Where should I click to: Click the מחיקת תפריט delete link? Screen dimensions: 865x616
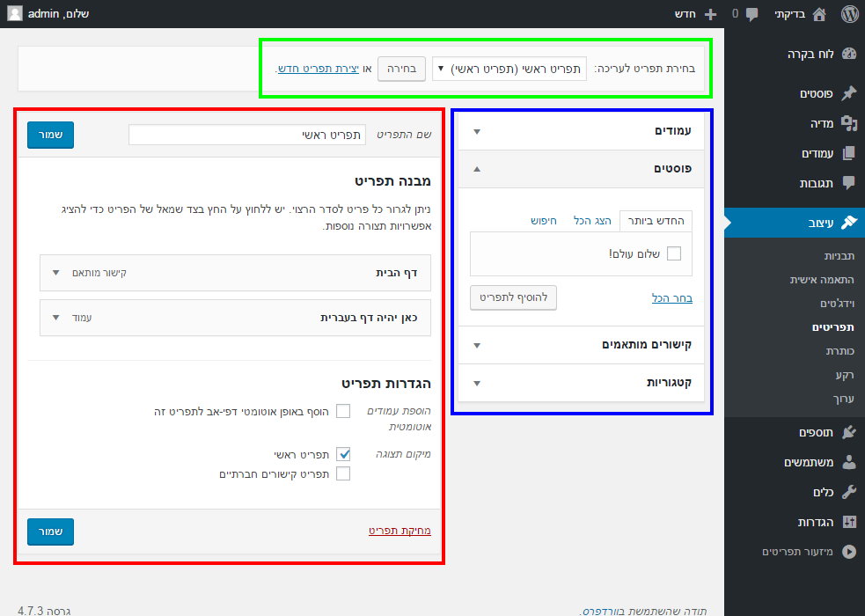pos(400,531)
